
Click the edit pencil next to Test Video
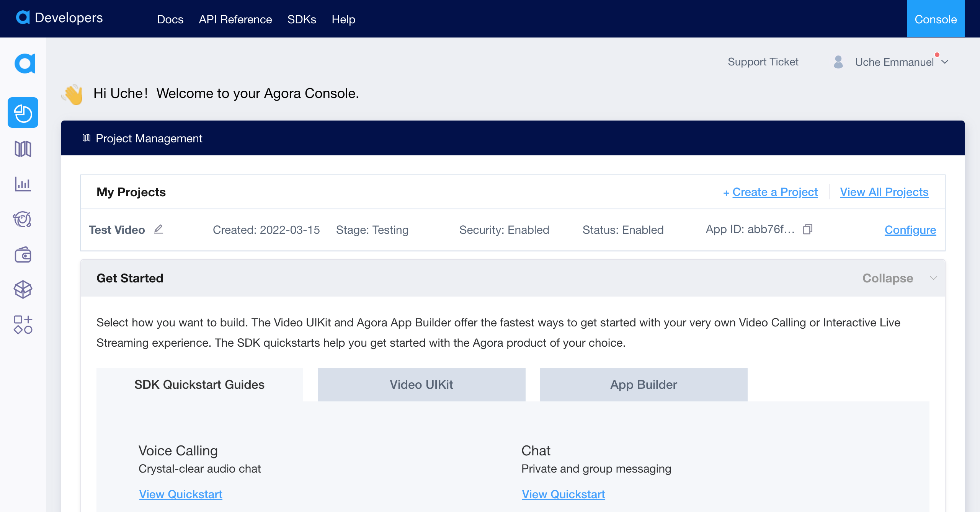coord(158,229)
